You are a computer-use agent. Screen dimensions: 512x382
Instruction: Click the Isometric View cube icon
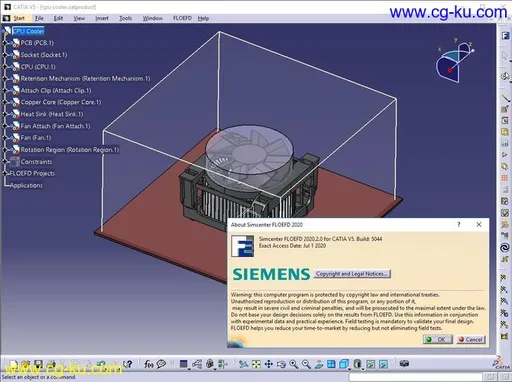point(344,364)
